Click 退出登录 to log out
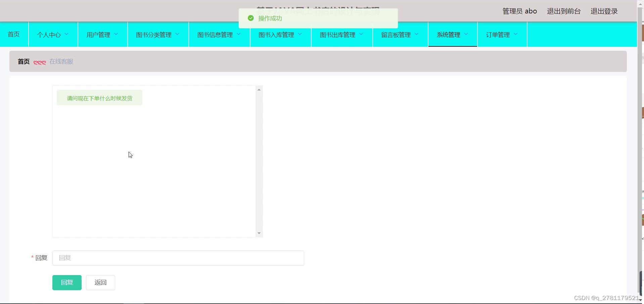 (604, 11)
